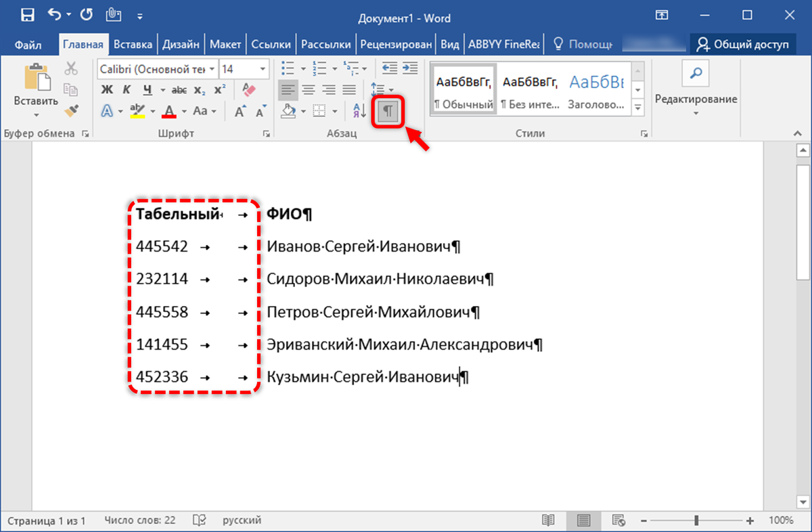The width and height of the screenshot is (812, 532).
Task: Open Шрифт dialog launcher
Action: 266,134
